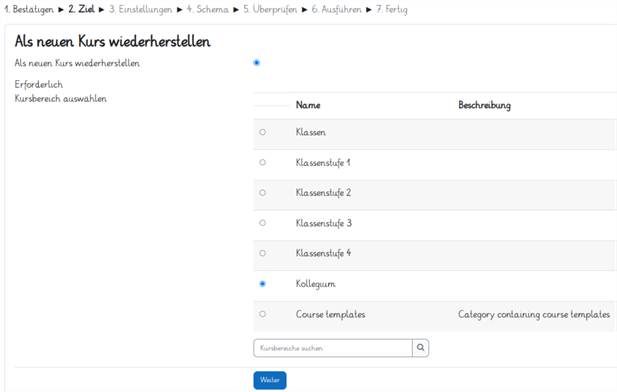Click the 'Klassenstufe 4' name text
Viewport: 617px width, 392px height.
pos(323,253)
